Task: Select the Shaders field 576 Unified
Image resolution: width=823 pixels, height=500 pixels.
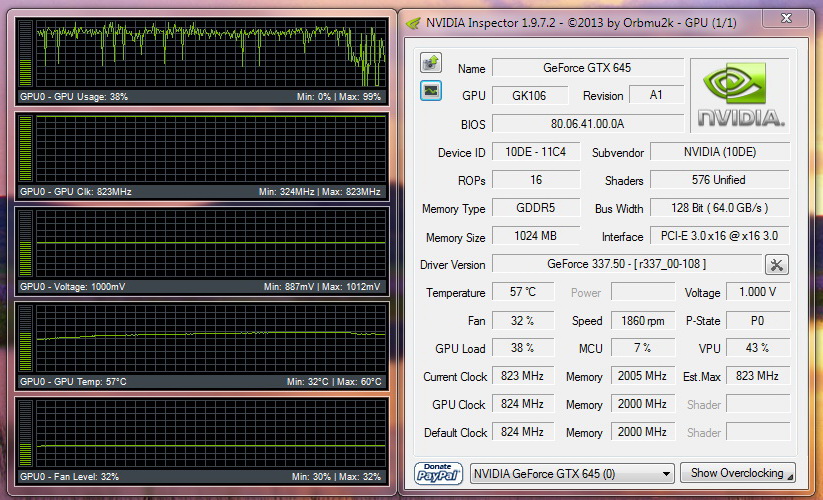Action: click(720, 180)
